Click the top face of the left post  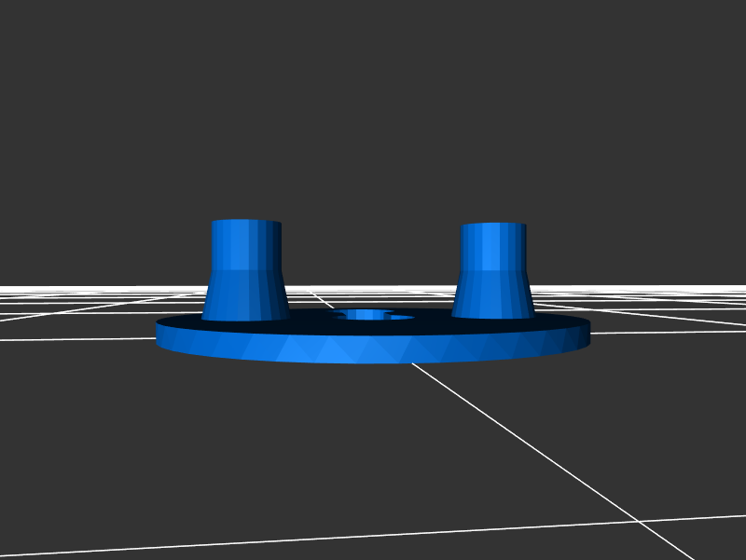(x=246, y=222)
